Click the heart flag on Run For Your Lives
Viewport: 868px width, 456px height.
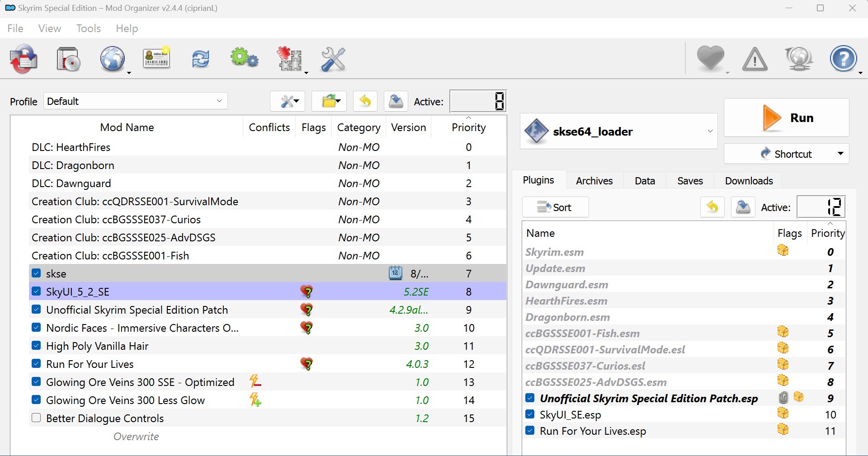tap(307, 364)
